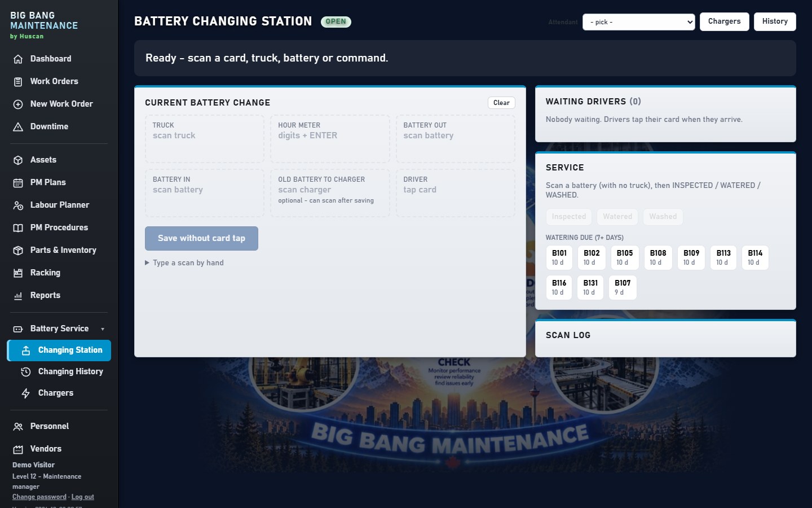Click the Labour Planner person icon

[18, 205]
